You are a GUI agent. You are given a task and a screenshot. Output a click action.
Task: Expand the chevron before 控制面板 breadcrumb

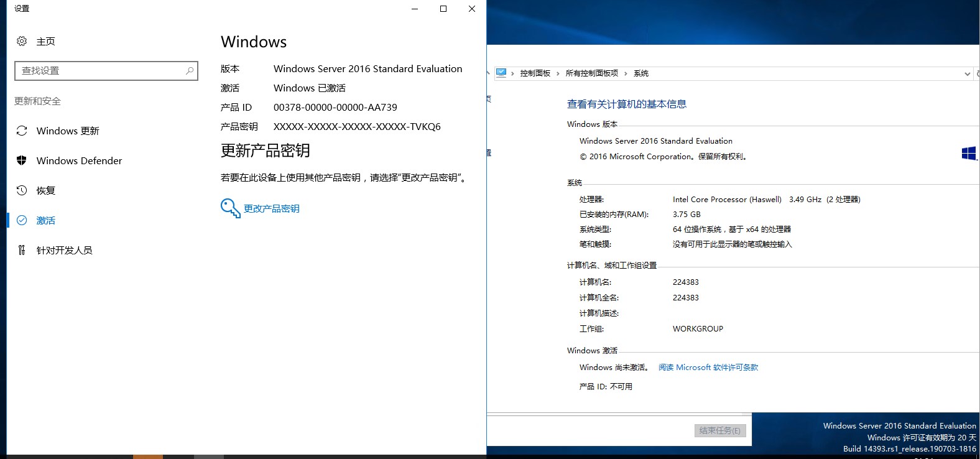(x=513, y=73)
